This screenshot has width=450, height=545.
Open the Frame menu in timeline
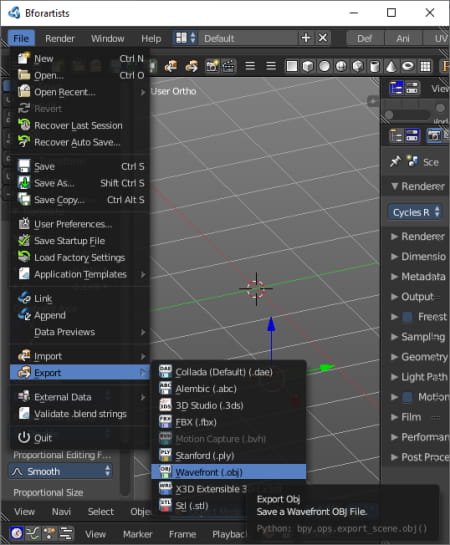pyautogui.click(x=183, y=534)
